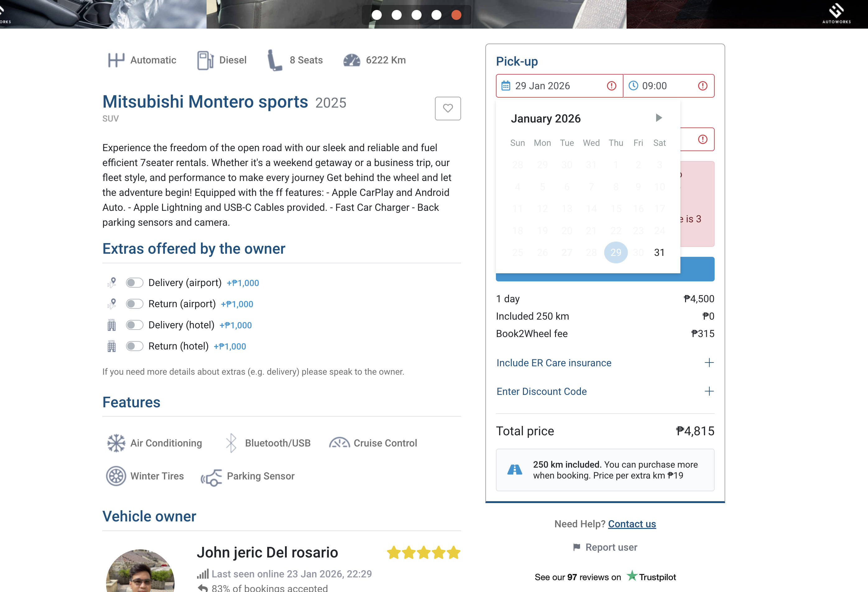The width and height of the screenshot is (868, 592).
Task: Click the hotel icon beside Delivery (hotel)
Action: point(112,325)
